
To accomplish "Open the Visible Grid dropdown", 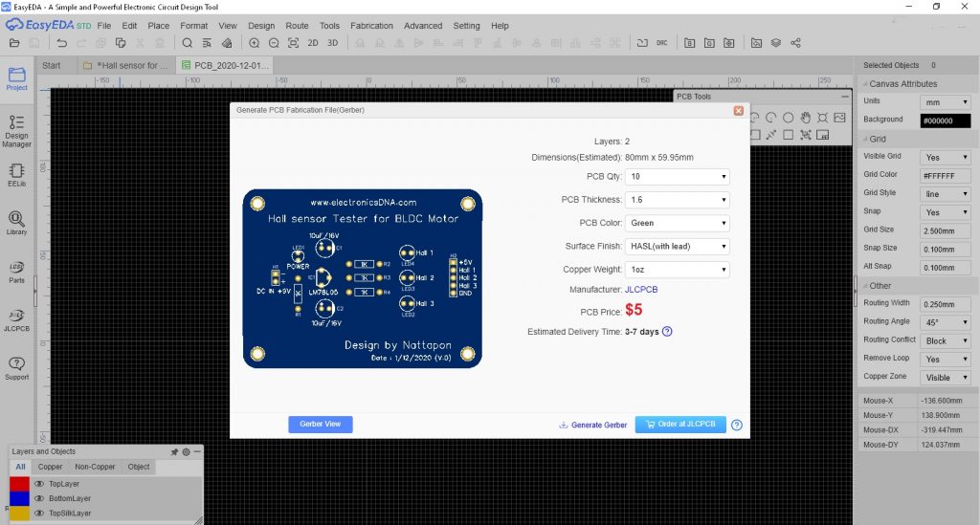I will pos(945,158).
